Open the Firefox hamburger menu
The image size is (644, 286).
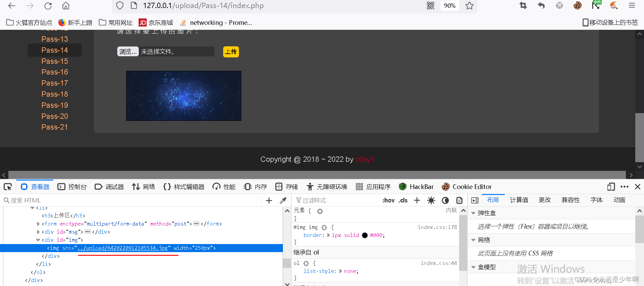point(632,6)
